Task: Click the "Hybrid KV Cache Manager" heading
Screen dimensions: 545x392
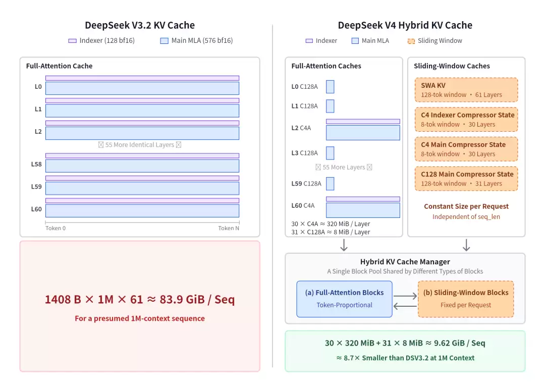Action: click(405, 262)
